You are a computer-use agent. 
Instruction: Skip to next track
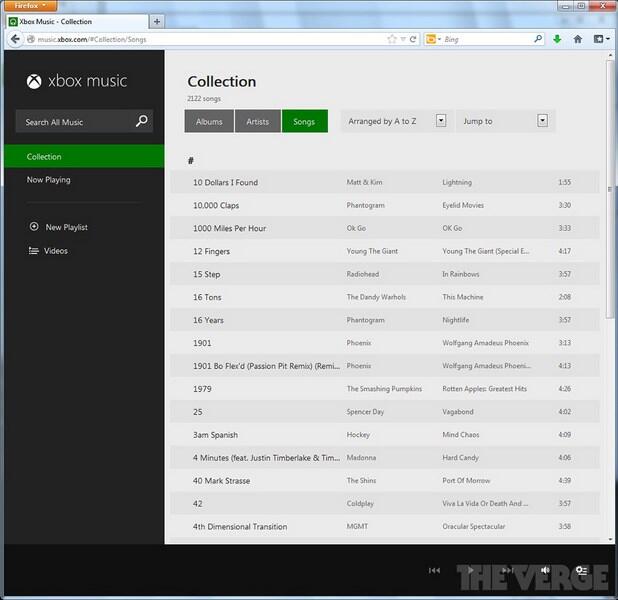coord(508,570)
